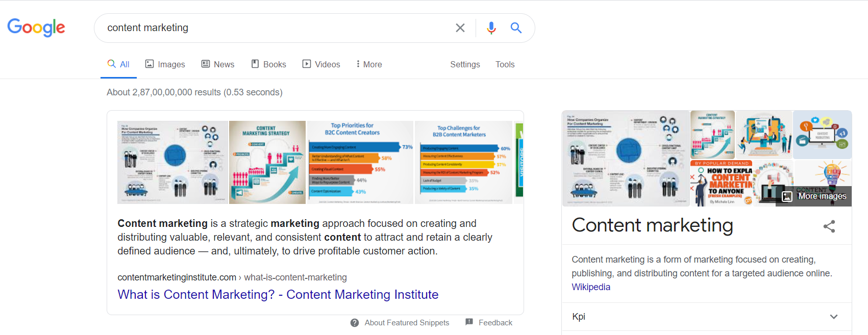Image resolution: width=868 pixels, height=335 pixels.
Task: Open search Tools
Action: tap(505, 64)
